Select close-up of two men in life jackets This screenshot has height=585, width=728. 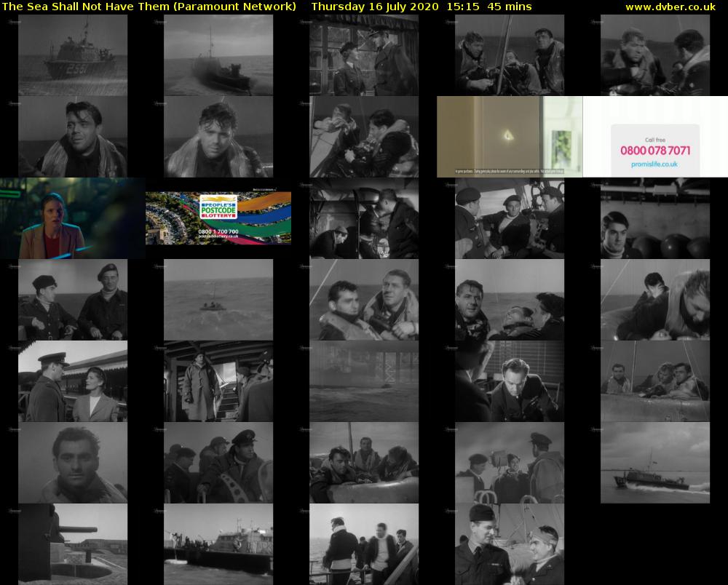click(364, 300)
